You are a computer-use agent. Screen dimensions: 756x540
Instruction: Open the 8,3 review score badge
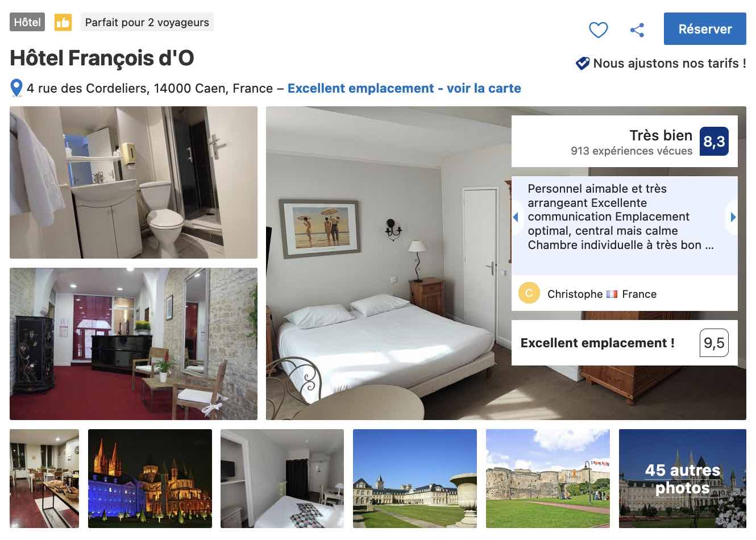pos(714,141)
